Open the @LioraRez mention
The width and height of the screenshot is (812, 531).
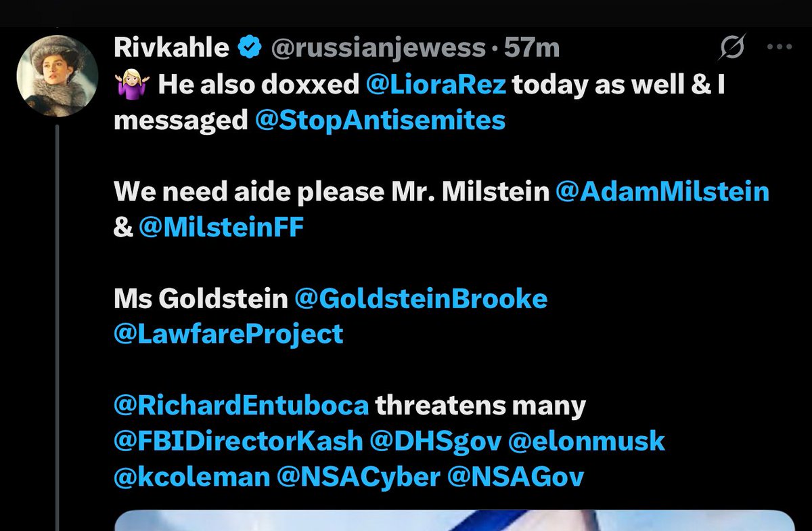click(x=438, y=85)
